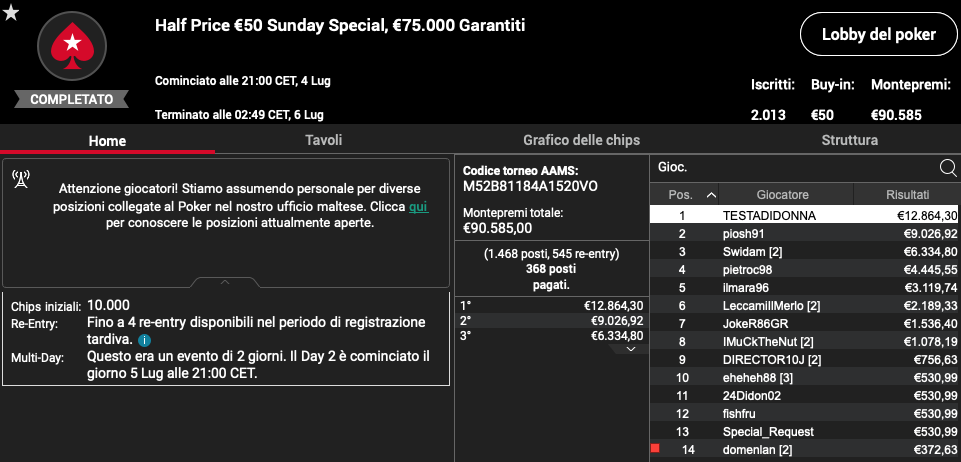Collapse the announcement panel chevron
This screenshot has width=961, height=462.
point(225,282)
